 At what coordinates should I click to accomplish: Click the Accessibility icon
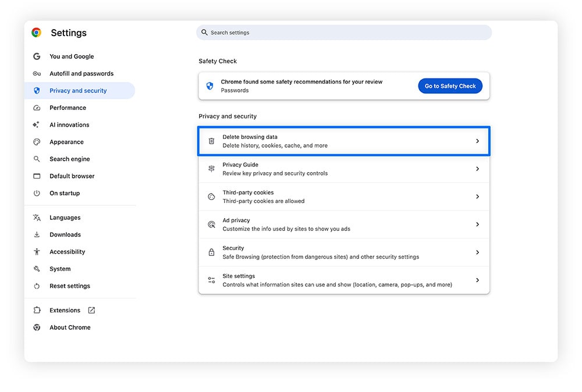(x=37, y=251)
